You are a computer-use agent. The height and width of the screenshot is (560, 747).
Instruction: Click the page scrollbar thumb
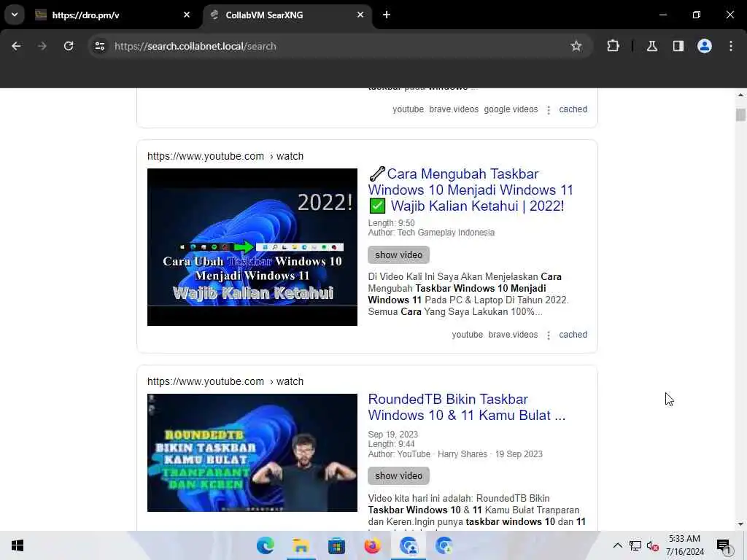[740, 114]
